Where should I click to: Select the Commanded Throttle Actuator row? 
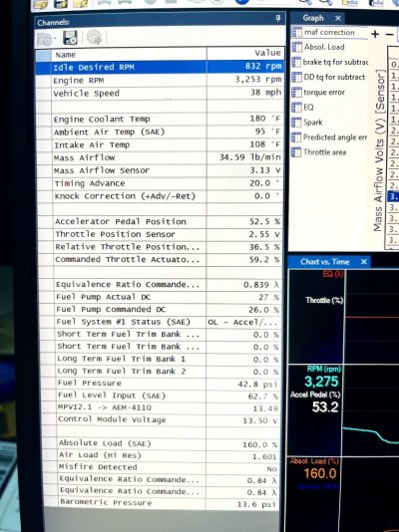click(x=160, y=260)
